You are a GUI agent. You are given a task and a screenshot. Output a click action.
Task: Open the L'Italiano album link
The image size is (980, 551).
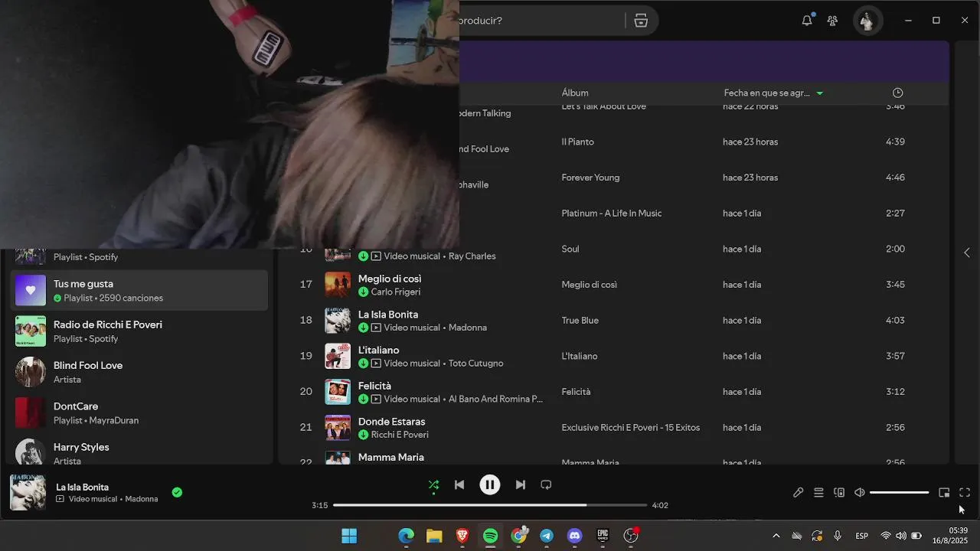[x=579, y=356]
